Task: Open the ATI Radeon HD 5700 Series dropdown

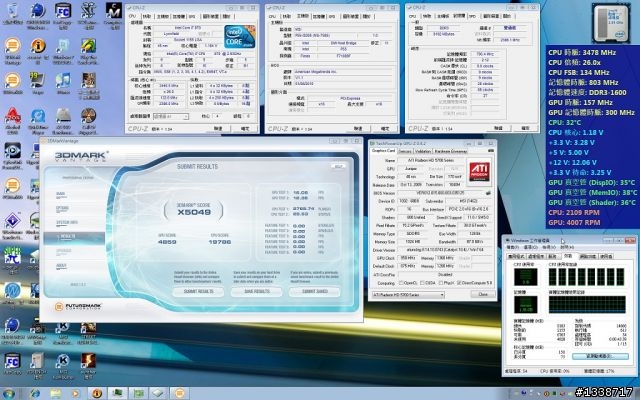Action: pos(408,294)
